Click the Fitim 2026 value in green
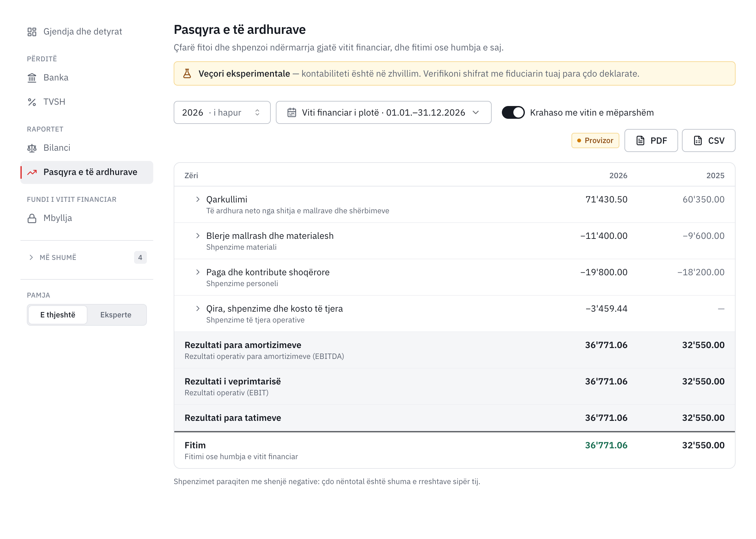756x539 pixels. 606,445
